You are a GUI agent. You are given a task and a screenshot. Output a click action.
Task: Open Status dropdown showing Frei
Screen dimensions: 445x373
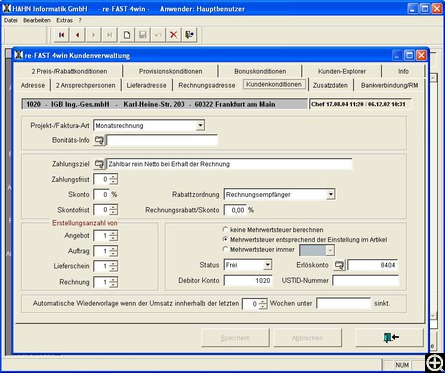click(267, 265)
